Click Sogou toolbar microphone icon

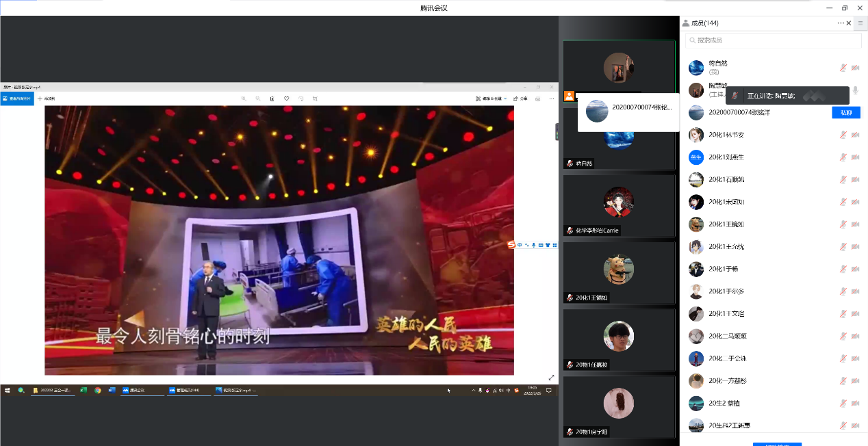[x=533, y=245]
